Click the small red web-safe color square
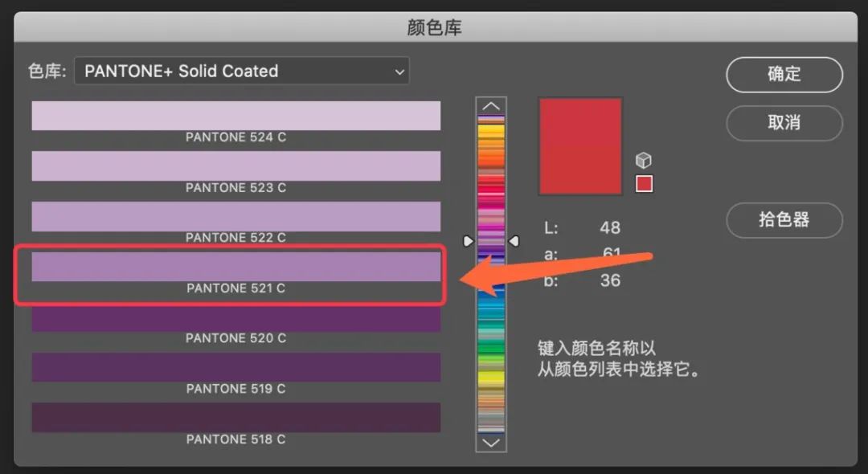 644,183
